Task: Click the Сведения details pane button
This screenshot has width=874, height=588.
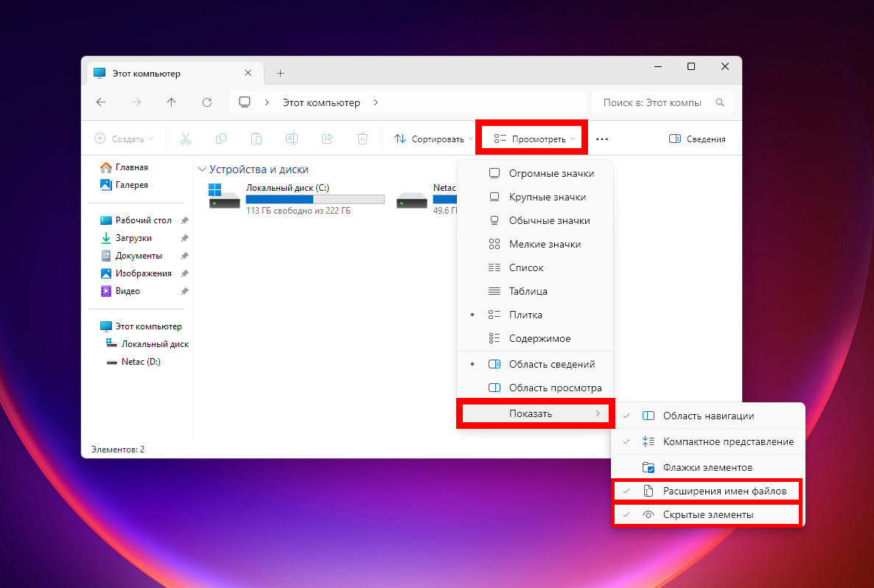Action: [x=696, y=139]
